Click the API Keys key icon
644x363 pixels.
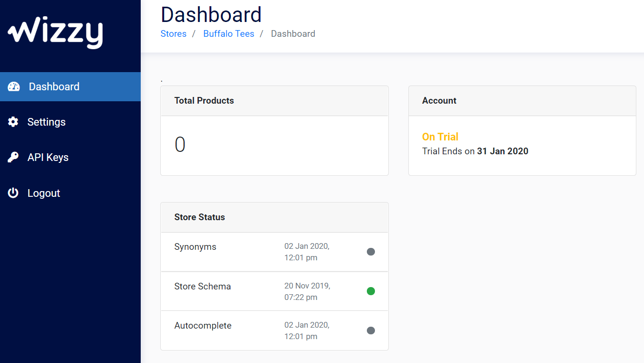tap(13, 157)
